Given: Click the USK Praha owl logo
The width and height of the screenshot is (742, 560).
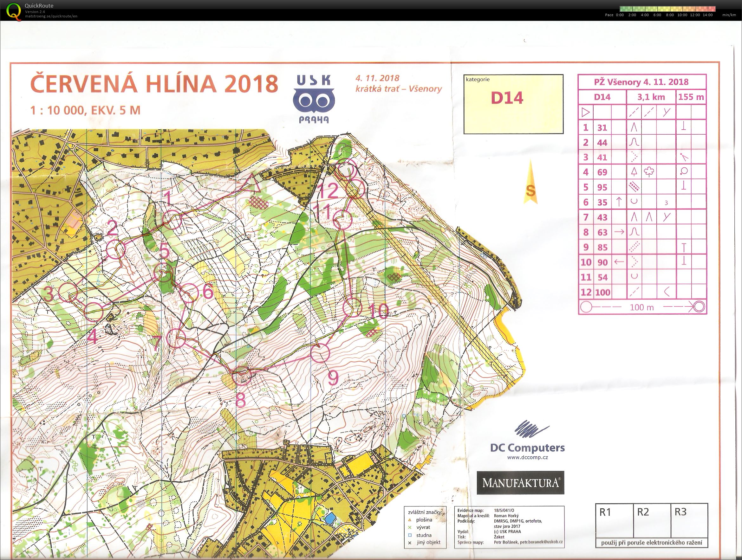Looking at the screenshot, I should [x=314, y=99].
